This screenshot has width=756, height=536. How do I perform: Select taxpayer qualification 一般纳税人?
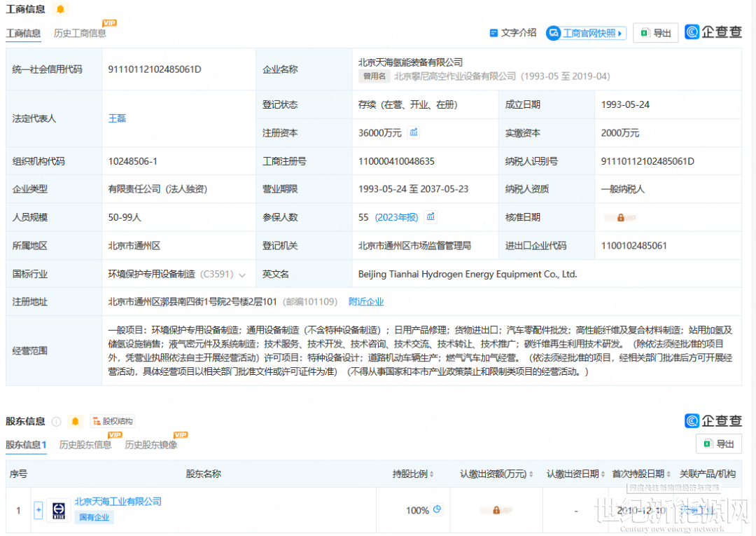pos(622,189)
